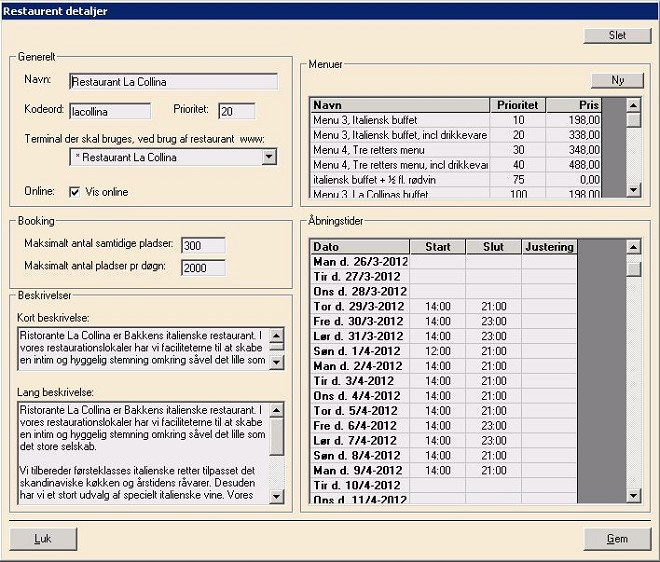This screenshot has height=562, width=660.
Task: Click Kort beskrivelse scroll up arrow
Action: 277,336
